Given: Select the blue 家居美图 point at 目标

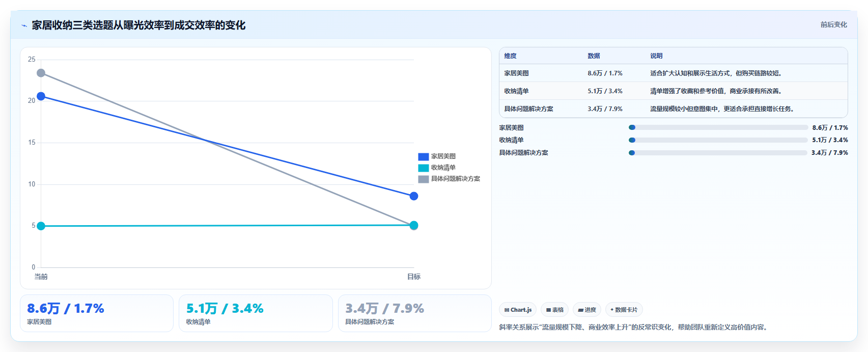Looking at the screenshot, I should coord(414,196).
